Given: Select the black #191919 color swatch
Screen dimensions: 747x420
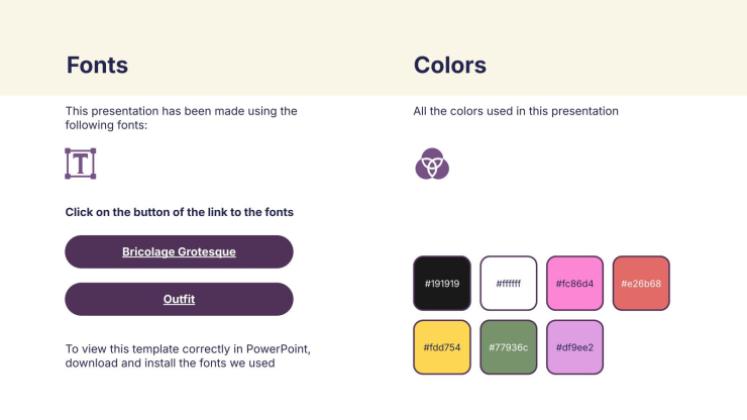Looking at the screenshot, I should point(442,283).
